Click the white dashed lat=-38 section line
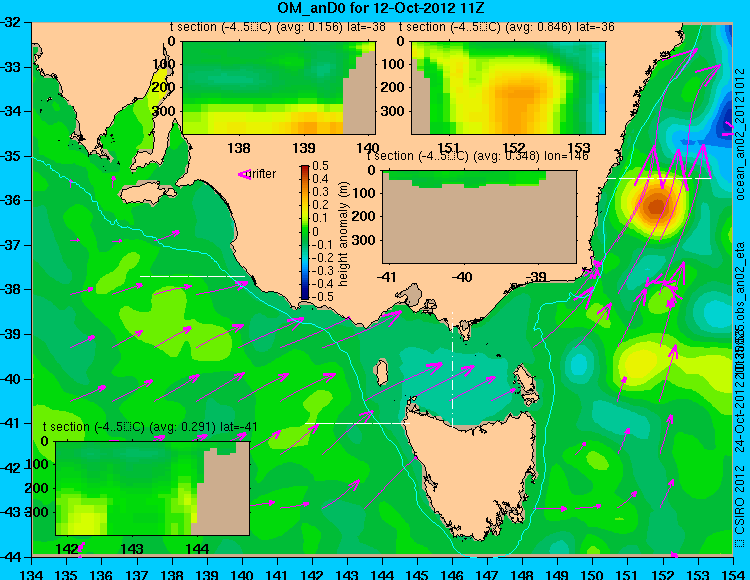750x580 pixels. [192, 276]
